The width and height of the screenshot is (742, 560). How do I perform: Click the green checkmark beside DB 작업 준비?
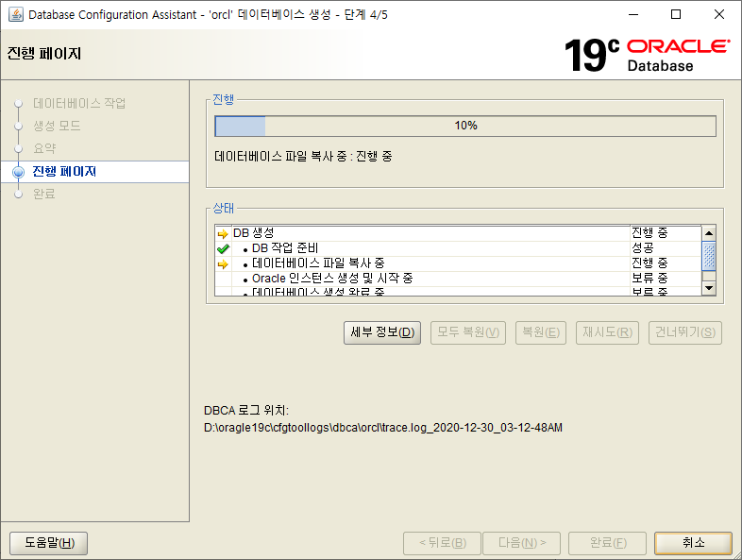(x=223, y=248)
